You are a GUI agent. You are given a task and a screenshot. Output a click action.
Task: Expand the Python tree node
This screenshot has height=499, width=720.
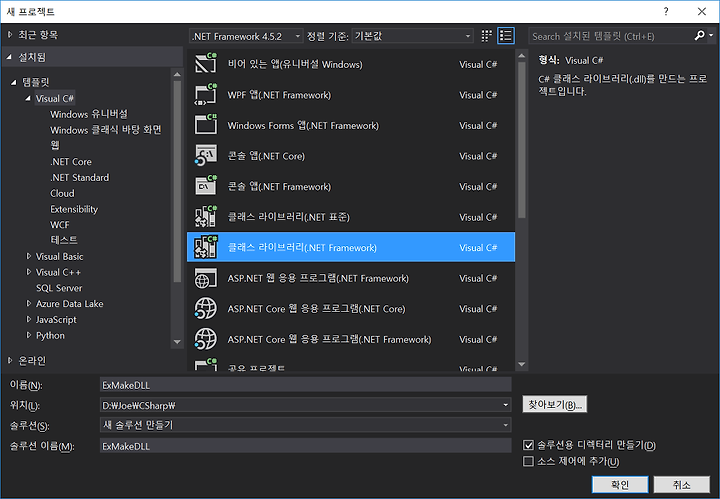pos(28,335)
